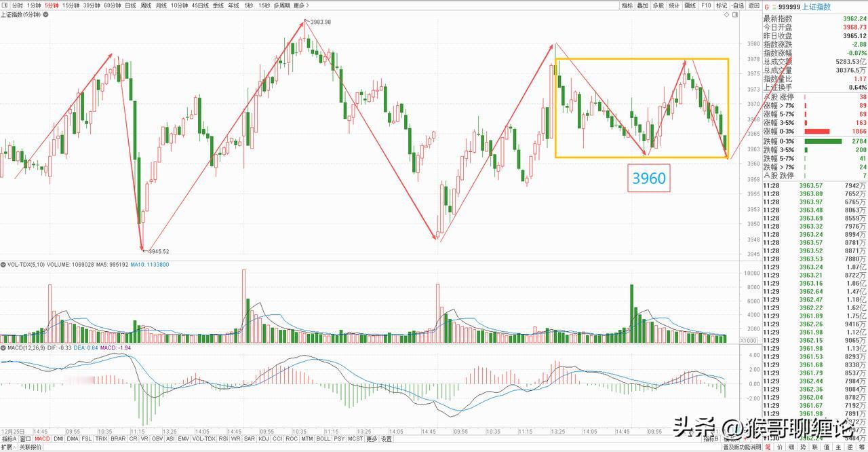Click the red G icon before 999999
Screen dimensions: 868x452
(766, 7)
